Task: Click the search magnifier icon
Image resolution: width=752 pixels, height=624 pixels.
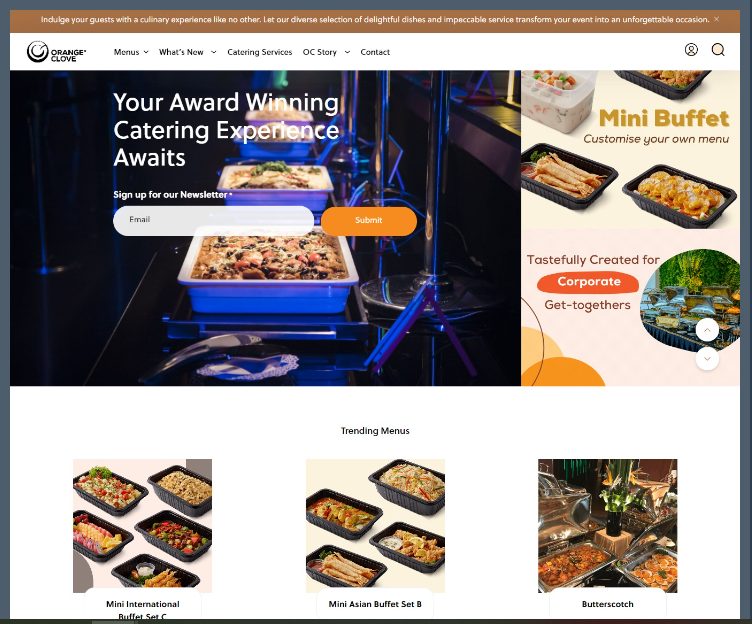Action: 718,50
